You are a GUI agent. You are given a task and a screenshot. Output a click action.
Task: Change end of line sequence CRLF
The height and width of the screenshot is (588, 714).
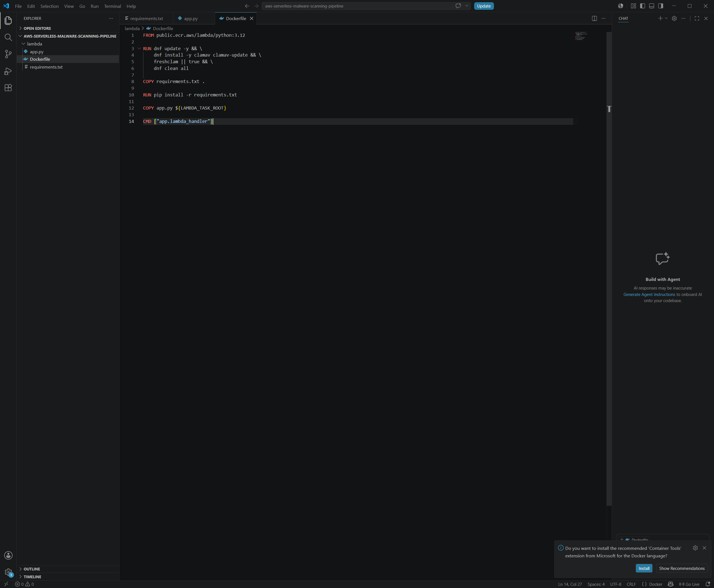(631, 584)
